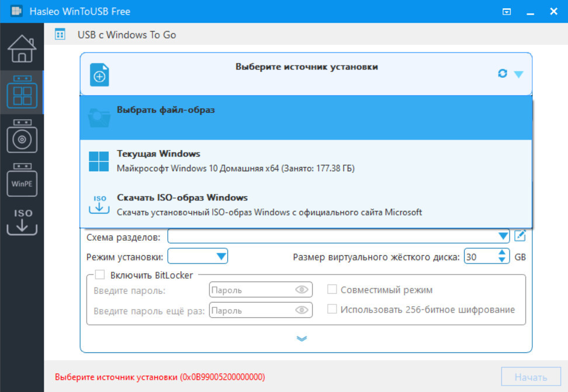
Task: Decrease virtual hard disk size with down arrow
Action: click(502, 260)
